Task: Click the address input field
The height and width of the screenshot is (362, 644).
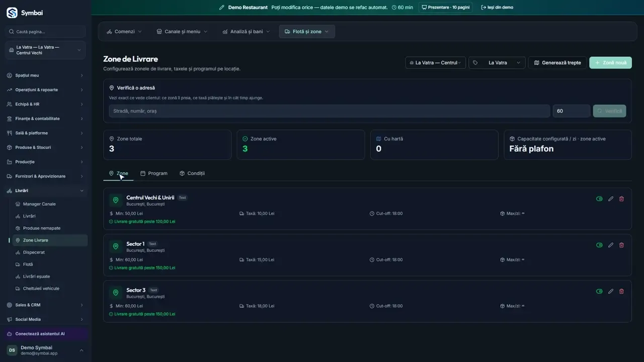Action: pos(330,111)
